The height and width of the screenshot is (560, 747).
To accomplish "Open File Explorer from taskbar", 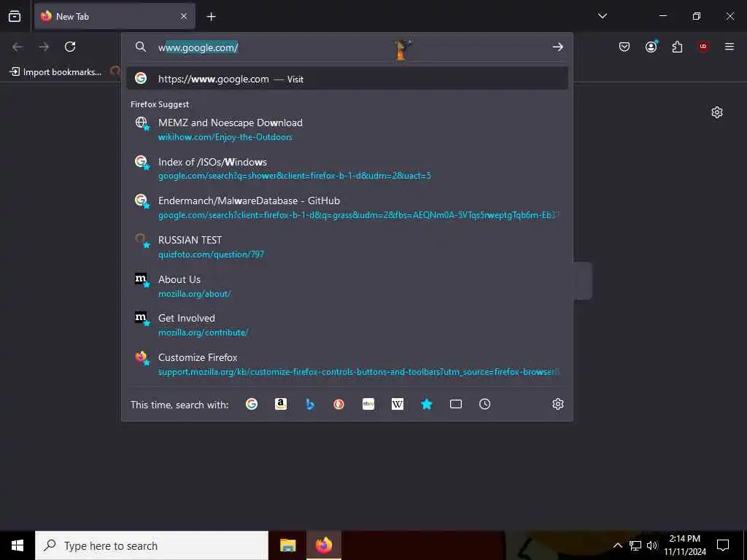I will pyautogui.click(x=287, y=545).
